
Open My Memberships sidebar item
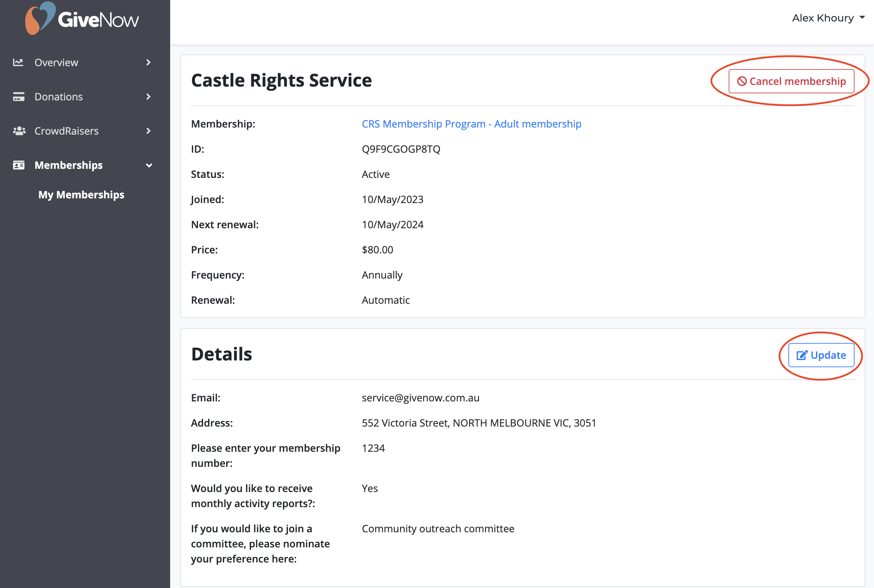[x=81, y=195]
